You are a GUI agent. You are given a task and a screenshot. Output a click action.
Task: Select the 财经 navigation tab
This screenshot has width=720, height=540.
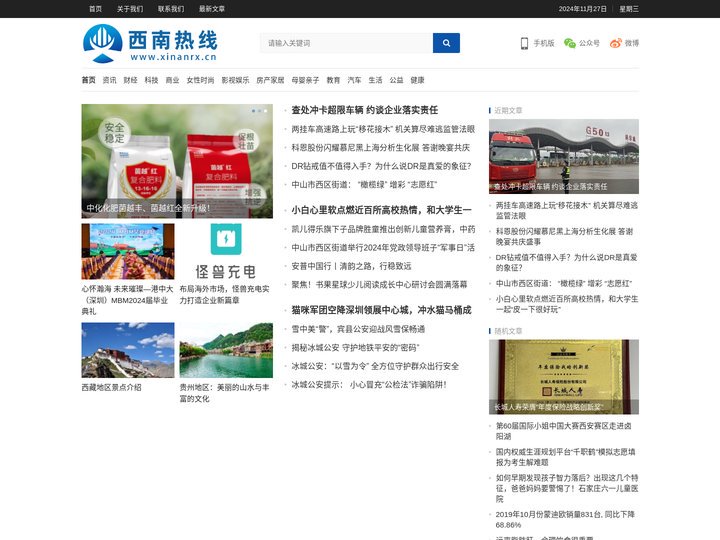point(130,80)
